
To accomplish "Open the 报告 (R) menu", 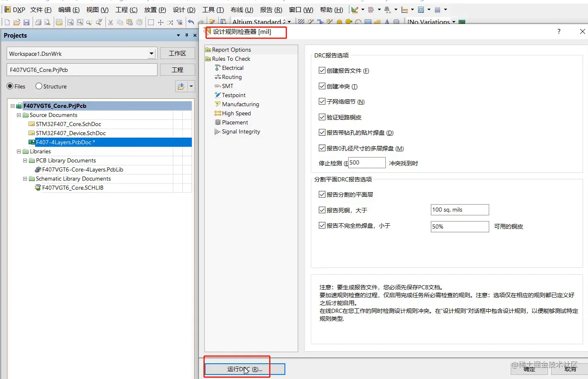I will 271,10.
